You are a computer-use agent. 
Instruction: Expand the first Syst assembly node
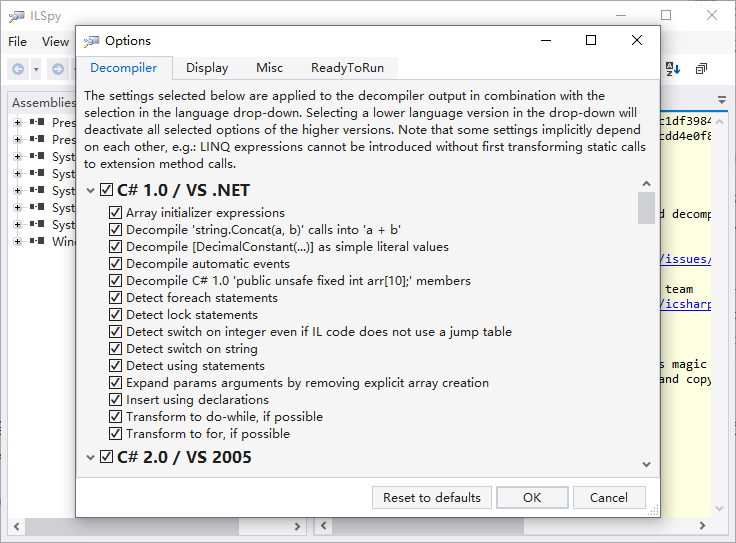pyautogui.click(x=17, y=156)
